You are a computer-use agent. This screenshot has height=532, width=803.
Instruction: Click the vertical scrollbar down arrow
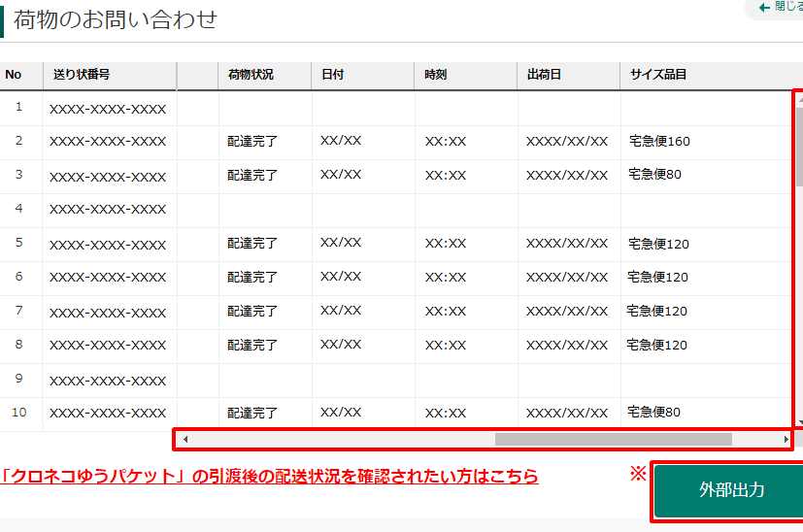click(799, 422)
